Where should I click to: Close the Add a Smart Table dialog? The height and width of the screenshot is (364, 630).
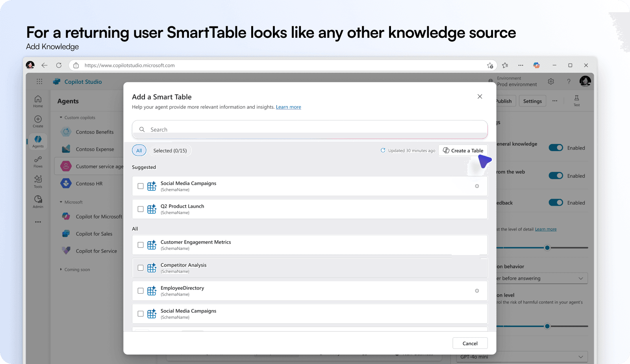(x=480, y=96)
